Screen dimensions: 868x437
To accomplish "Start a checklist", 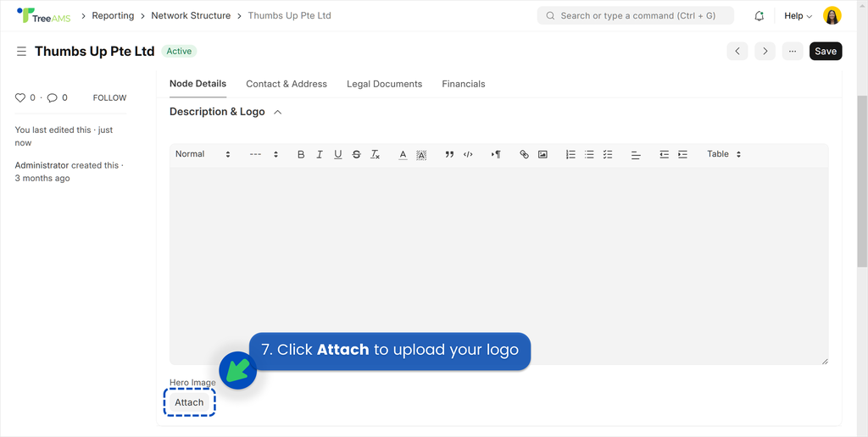I will (x=608, y=154).
